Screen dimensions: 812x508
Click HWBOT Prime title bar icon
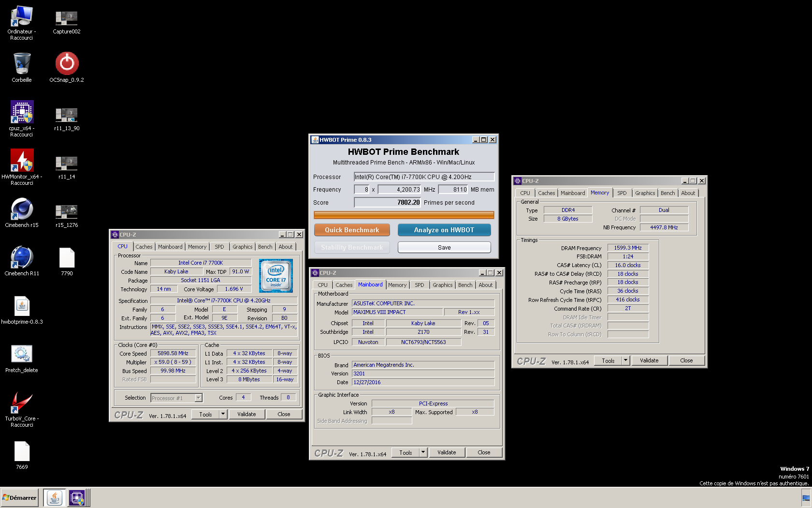[x=315, y=140]
